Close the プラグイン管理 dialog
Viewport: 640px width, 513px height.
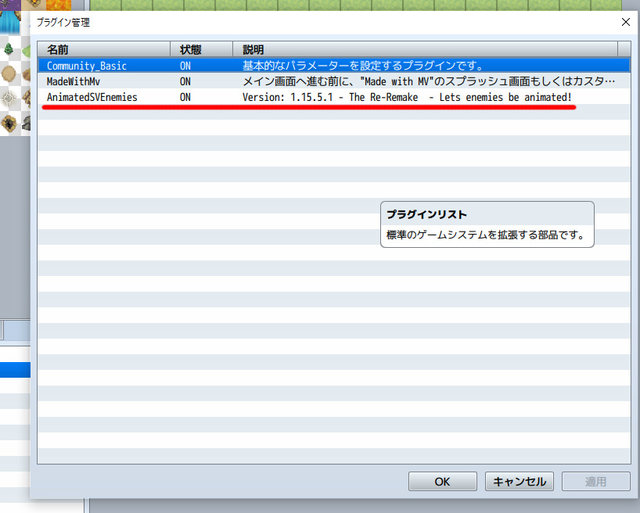626,22
